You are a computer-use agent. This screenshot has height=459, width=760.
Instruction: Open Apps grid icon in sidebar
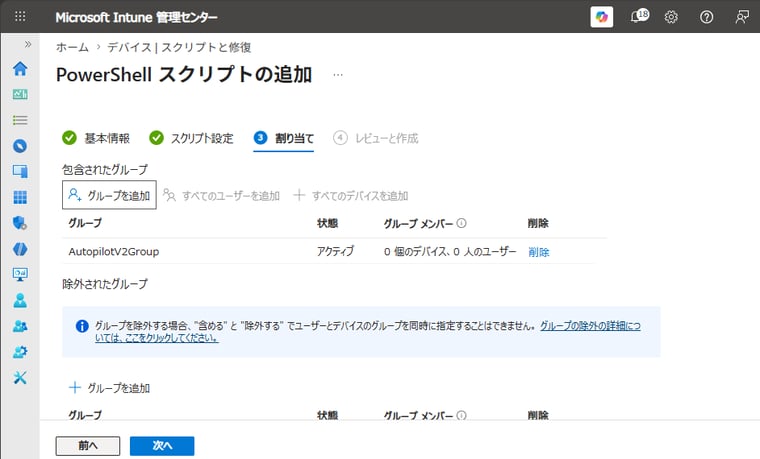click(20, 197)
